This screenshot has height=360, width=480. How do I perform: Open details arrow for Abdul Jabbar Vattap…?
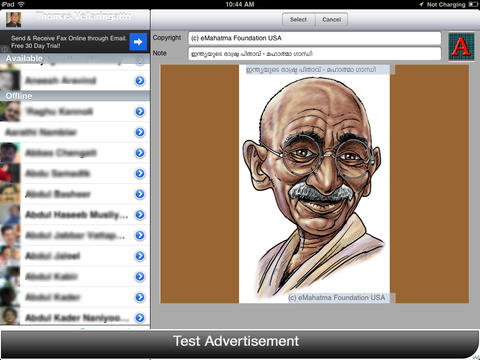tap(140, 235)
